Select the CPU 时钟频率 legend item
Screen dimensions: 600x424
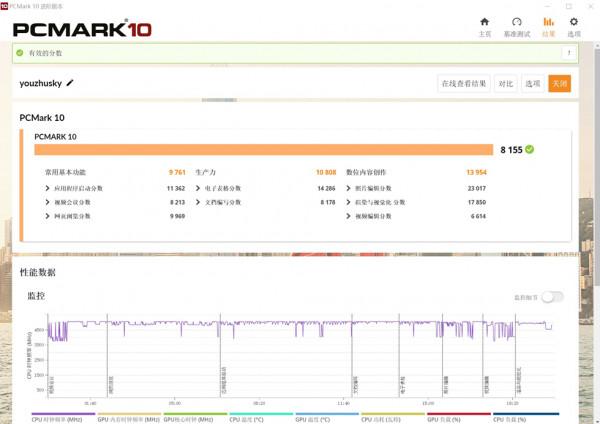pyautogui.click(x=60, y=419)
